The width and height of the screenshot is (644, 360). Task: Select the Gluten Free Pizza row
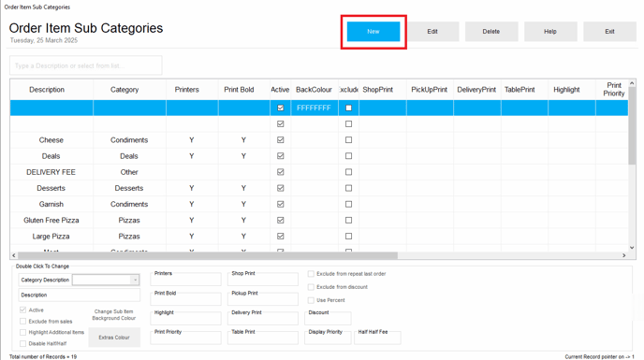(x=319, y=220)
